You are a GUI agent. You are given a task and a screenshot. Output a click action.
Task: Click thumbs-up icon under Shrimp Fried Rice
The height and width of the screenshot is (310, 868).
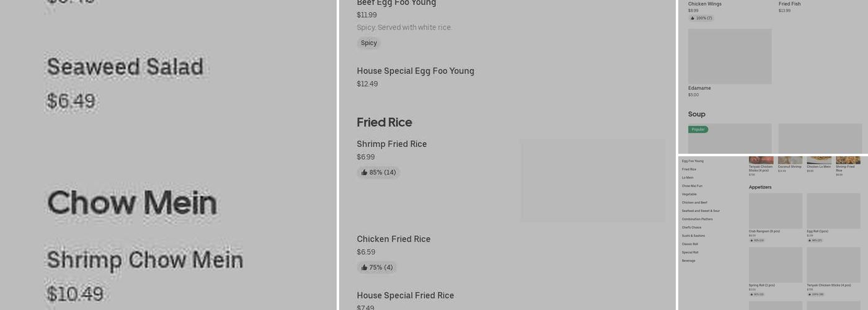(x=365, y=172)
